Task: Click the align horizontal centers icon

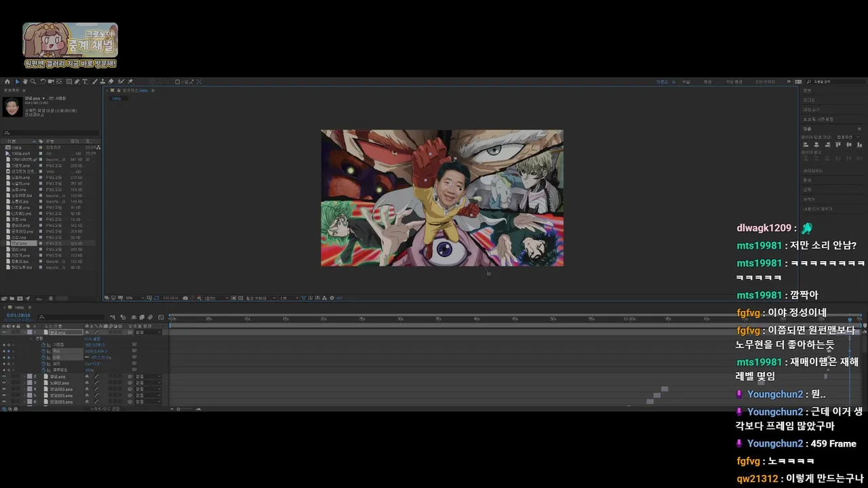Action: tap(817, 145)
